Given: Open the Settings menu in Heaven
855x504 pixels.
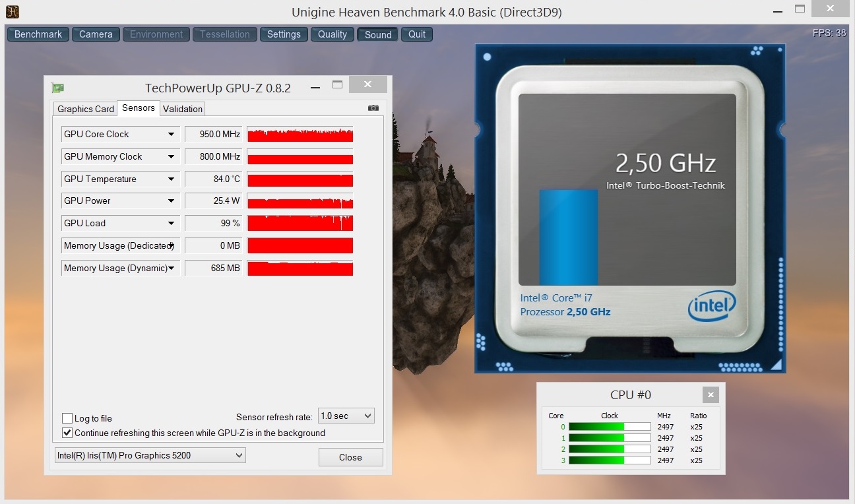Looking at the screenshot, I should click(284, 34).
